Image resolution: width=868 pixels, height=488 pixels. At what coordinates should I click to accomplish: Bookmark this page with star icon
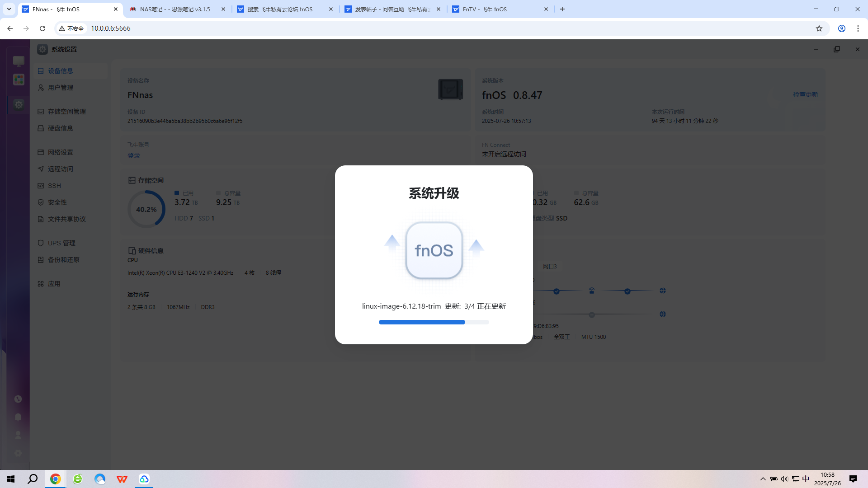pyautogui.click(x=819, y=28)
